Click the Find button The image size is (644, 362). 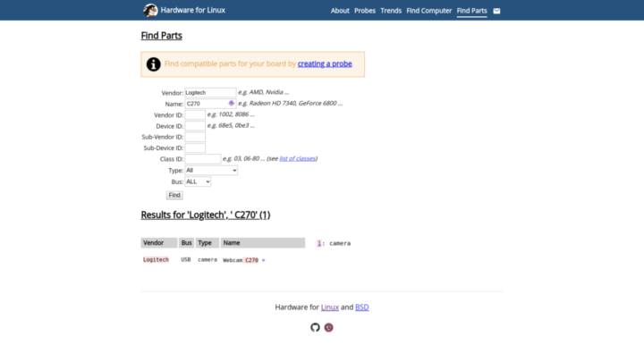click(x=174, y=195)
